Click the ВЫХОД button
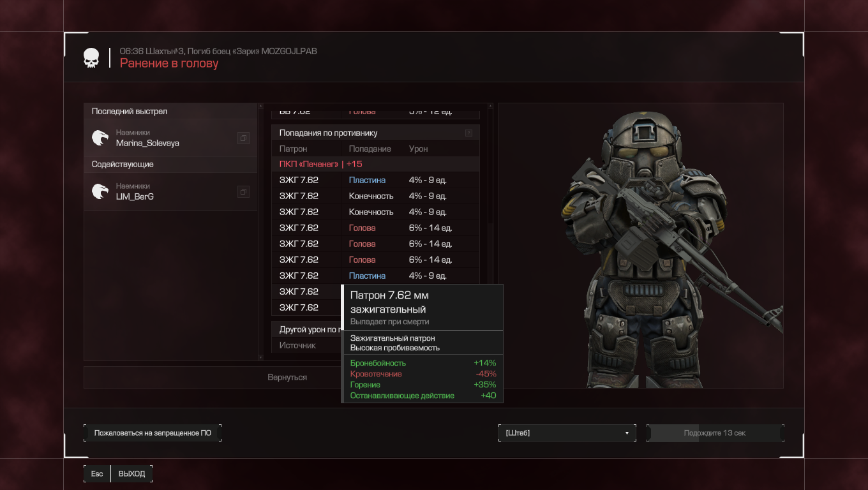The height and width of the screenshot is (490, 868). (x=131, y=473)
